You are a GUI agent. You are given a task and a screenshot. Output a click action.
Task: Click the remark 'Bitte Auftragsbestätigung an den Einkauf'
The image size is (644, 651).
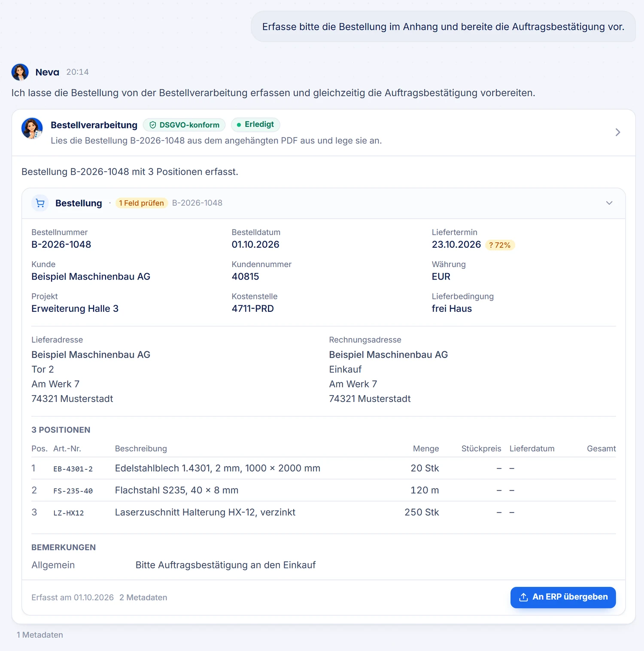click(225, 565)
